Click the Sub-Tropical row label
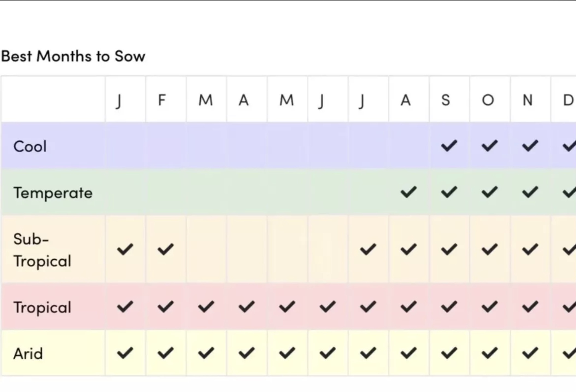576x392 pixels. pos(42,250)
